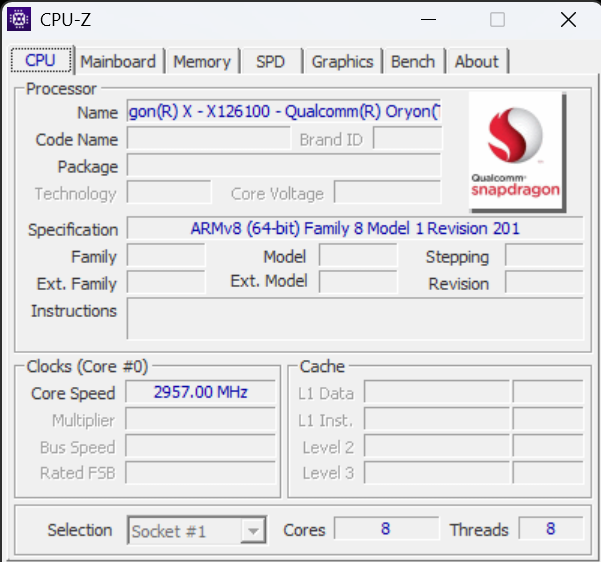Click the empty Rated FSB field
Viewport: 601px width, 562px height.
200,473
